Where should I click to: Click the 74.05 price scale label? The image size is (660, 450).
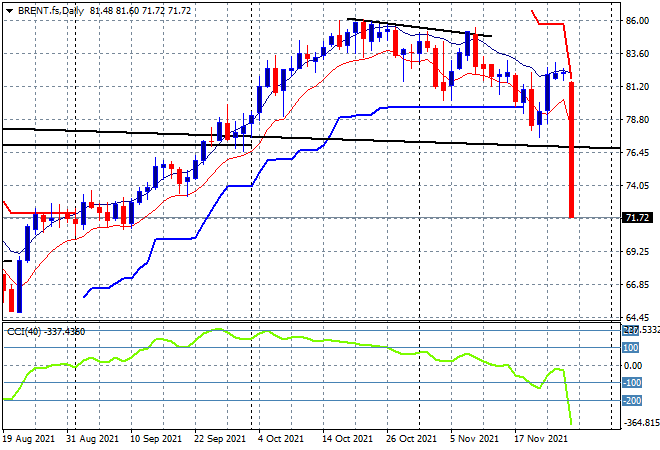coord(637,186)
